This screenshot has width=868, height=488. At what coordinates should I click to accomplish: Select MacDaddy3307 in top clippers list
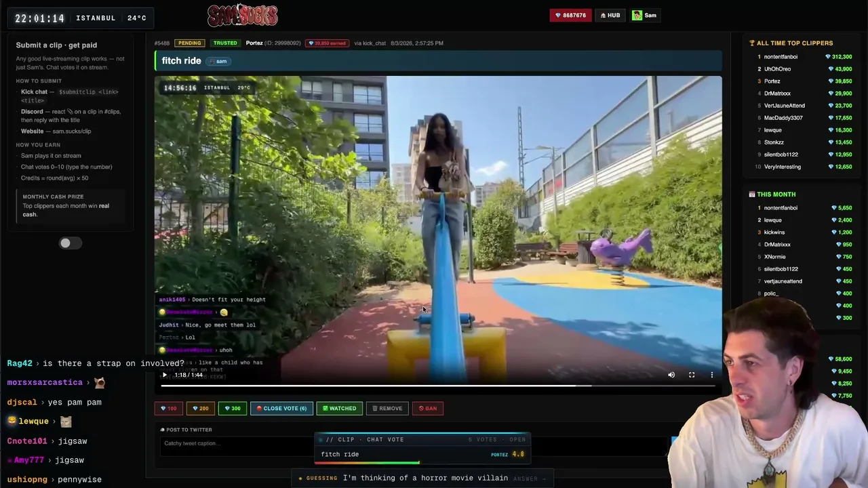pos(783,118)
